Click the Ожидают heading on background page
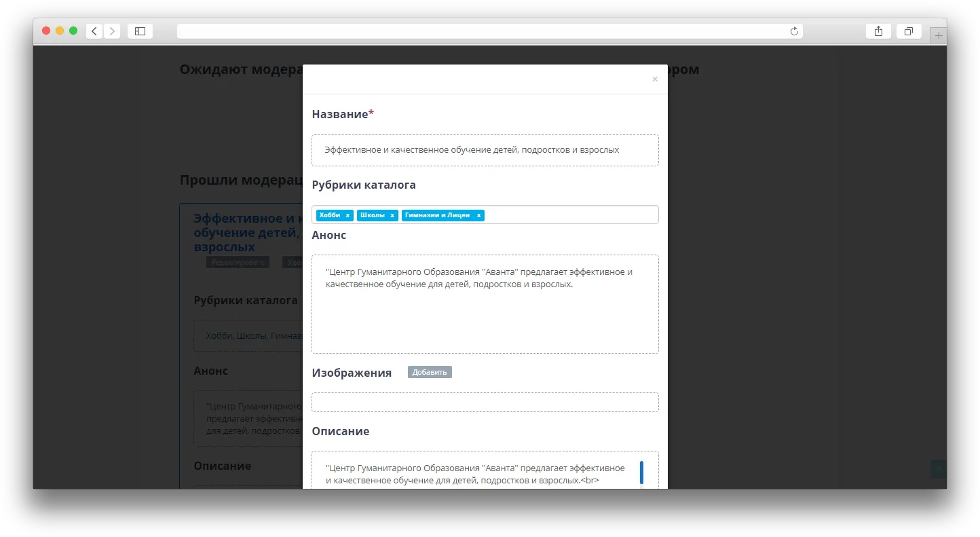Screen dimensions: 980x537 pos(241,70)
